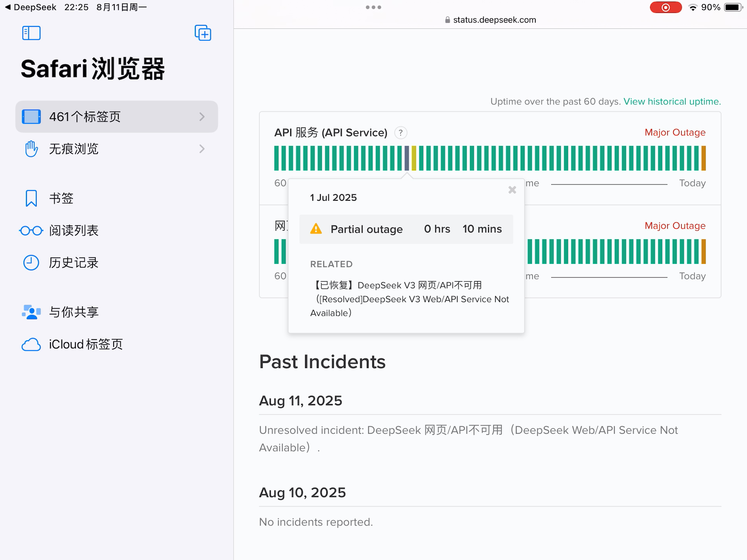Click the gray bar in API uptime chart

pyautogui.click(x=407, y=158)
